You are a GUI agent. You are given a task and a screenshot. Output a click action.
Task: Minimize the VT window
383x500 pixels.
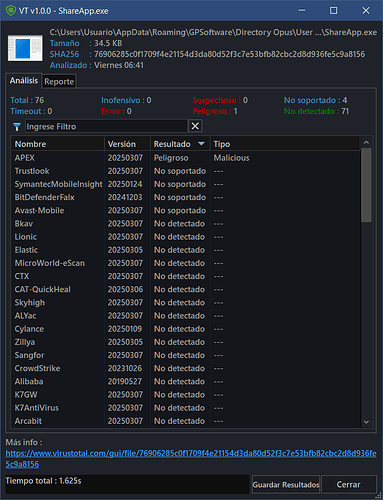point(302,11)
